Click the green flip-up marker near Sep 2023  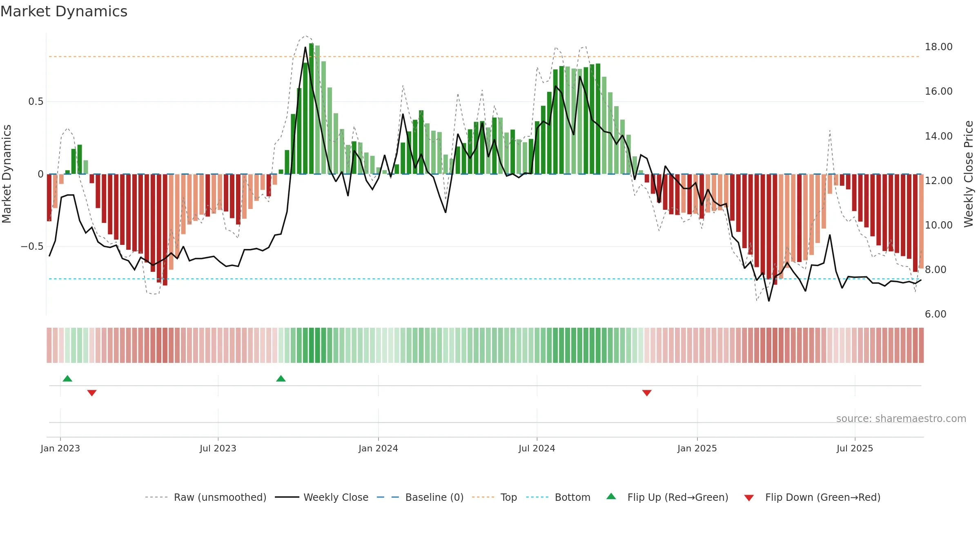click(281, 378)
